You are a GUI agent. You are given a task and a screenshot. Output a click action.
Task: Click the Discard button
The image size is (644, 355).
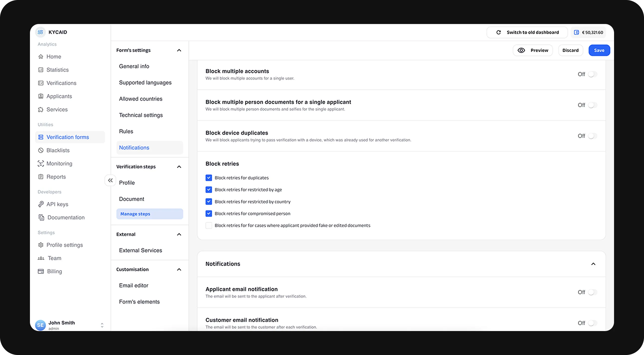[x=570, y=50]
